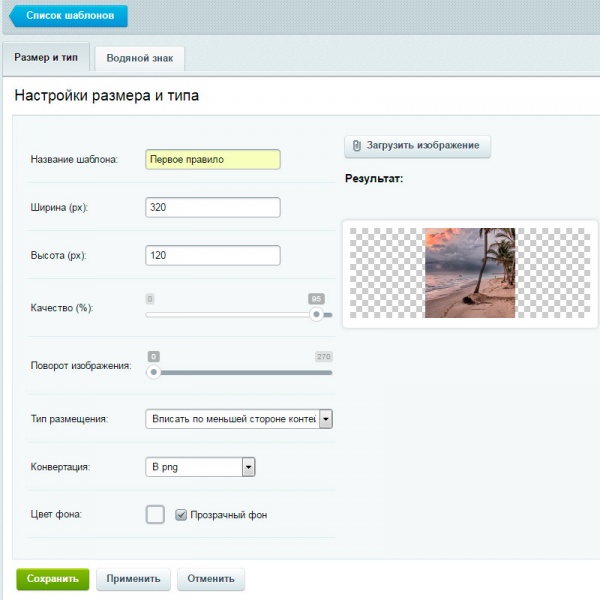
Task: Go back to Список шаблонов
Action: point(68,16)
